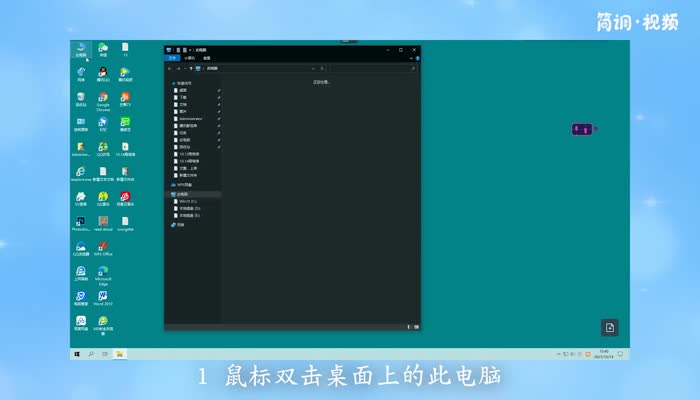Image resolution: width=700 pixels, height=400 pixels.
Task: Select the 此电脑 desktop icon
Action: tap(81, 50)
